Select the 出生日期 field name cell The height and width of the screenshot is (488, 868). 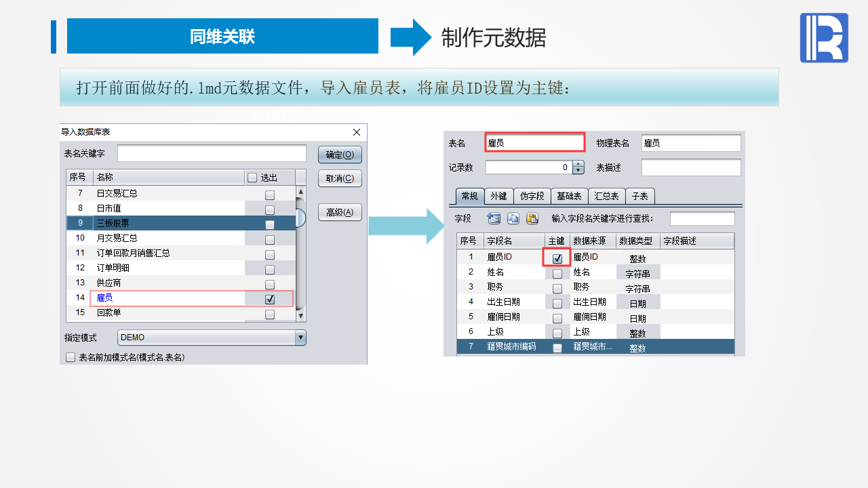515,302
